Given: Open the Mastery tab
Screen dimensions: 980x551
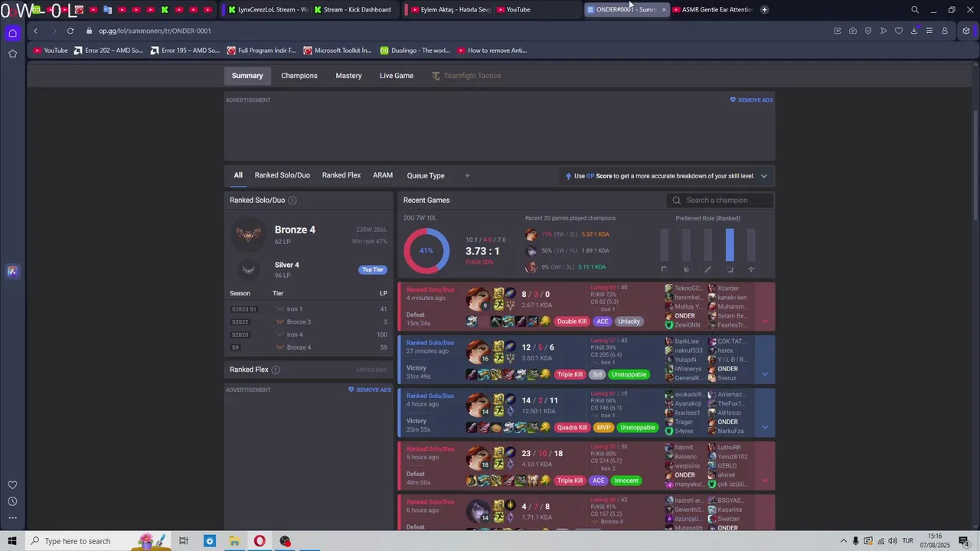Looking at the screenshot, I should 348,76.
